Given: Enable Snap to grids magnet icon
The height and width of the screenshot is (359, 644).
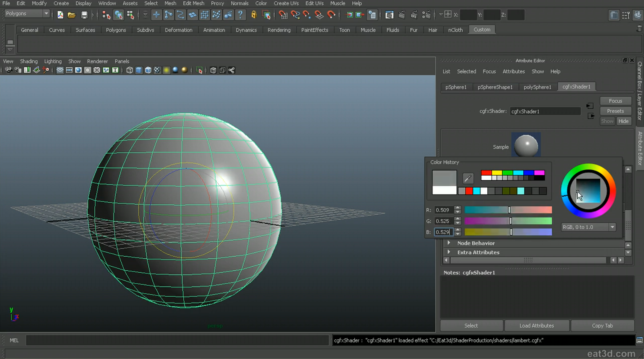Looking at the screenshot, I should [x=283, y=15].
